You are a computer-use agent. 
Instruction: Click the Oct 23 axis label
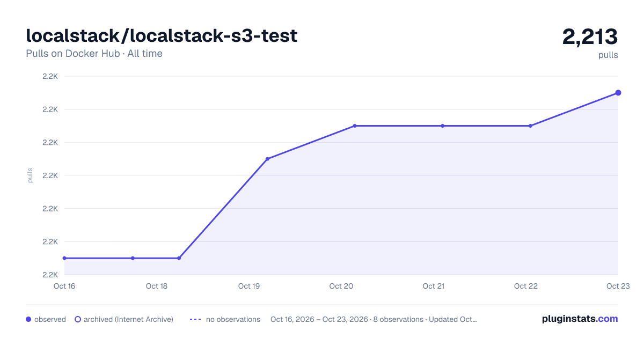[x=618, y=286]
